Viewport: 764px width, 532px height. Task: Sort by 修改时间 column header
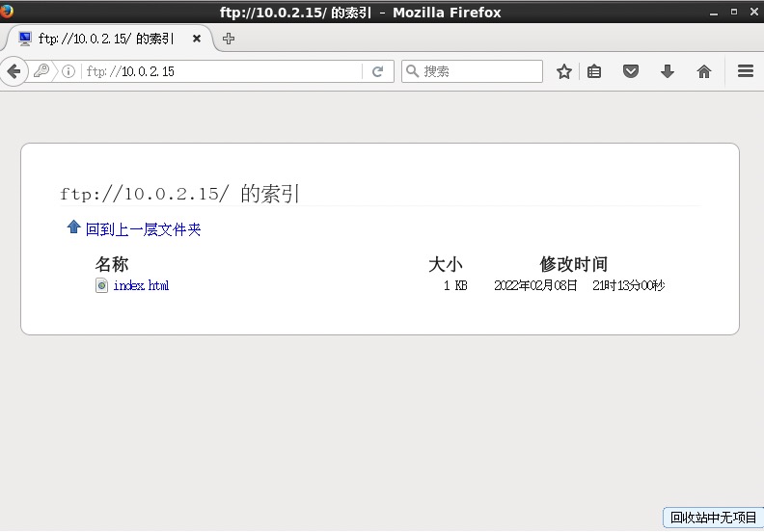coord(574,264)
